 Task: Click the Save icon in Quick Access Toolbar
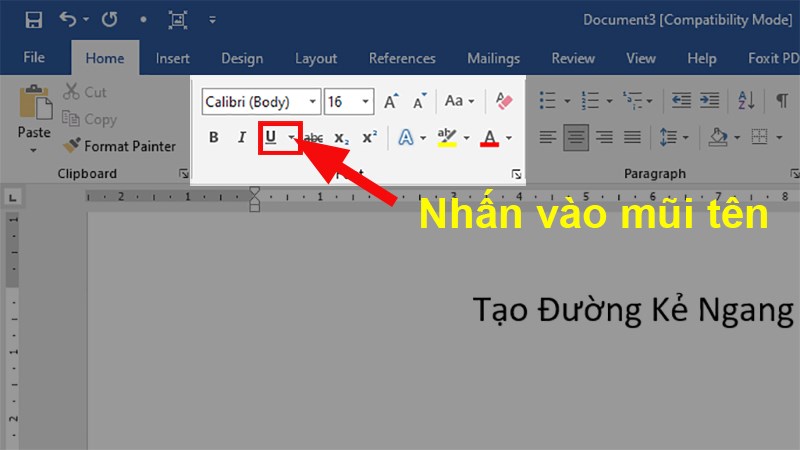(x=33, y=19)
